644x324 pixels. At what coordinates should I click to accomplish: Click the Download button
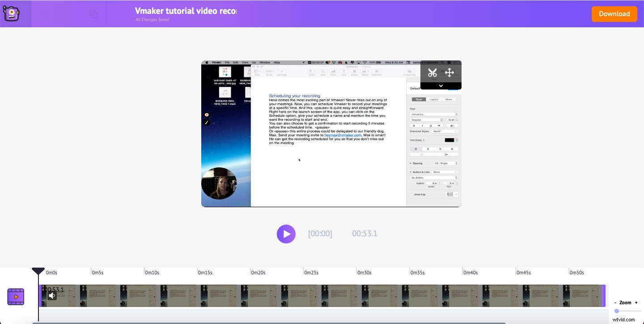coord(614,14)
